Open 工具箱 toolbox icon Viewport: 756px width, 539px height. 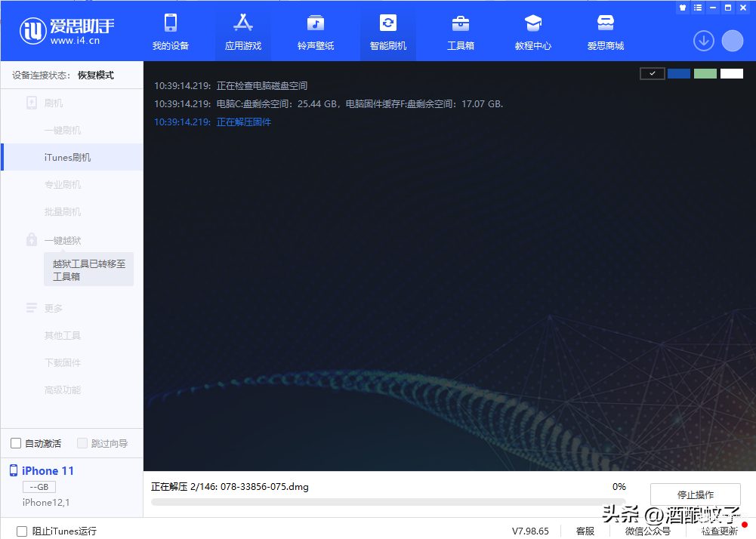461,23
